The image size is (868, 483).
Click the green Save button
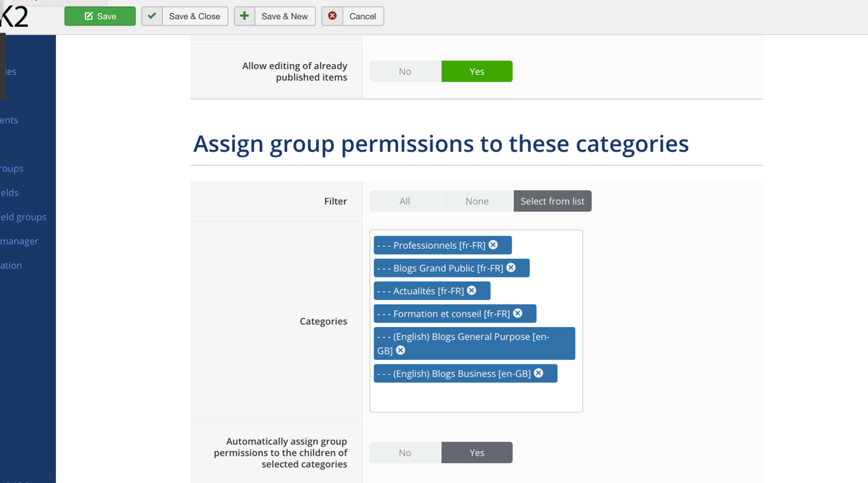(100, 16)
